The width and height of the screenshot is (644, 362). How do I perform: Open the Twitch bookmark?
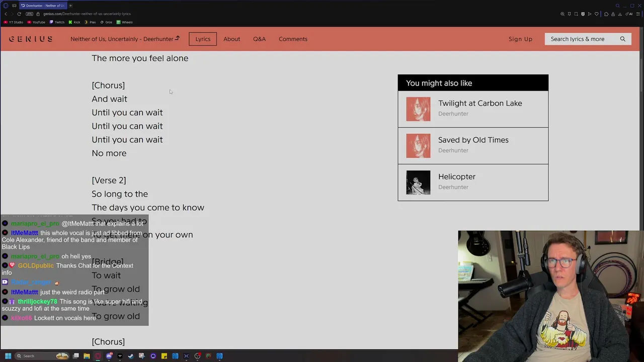57,22
